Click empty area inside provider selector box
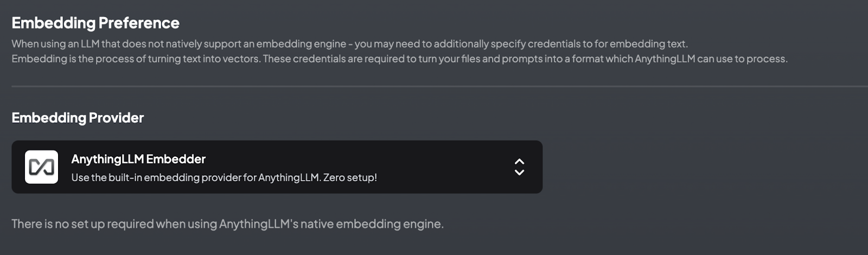 point(445,167)
